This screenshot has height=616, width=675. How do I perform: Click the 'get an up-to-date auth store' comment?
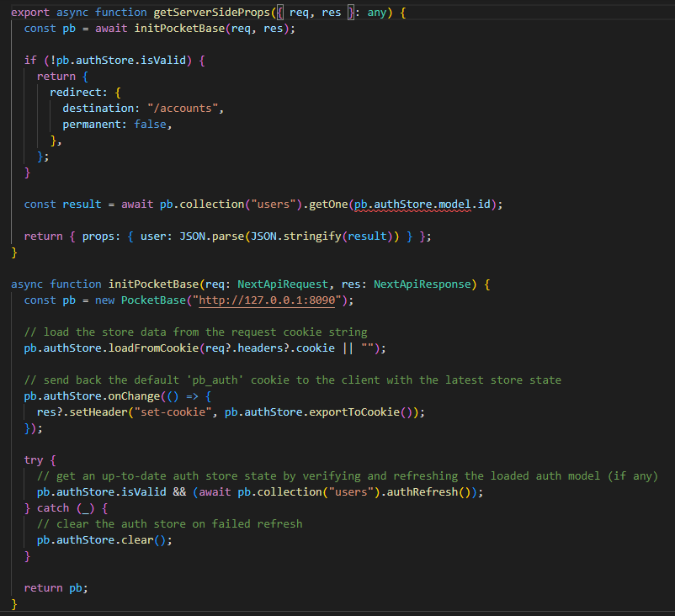[348, 475]
